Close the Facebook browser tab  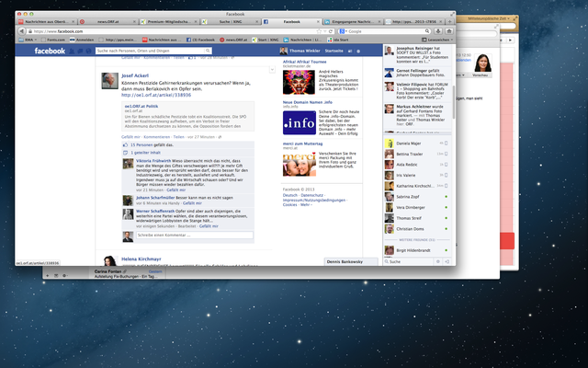click(318, 22)
